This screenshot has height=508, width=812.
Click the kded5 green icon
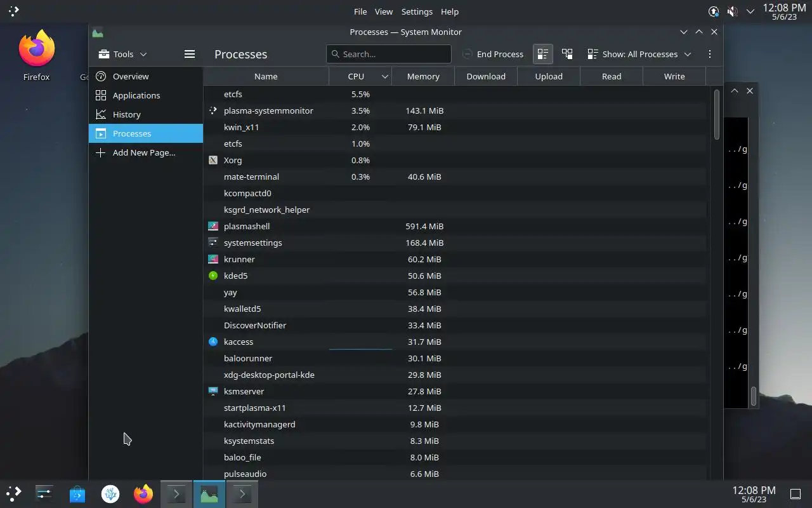[x=213, y=276]
